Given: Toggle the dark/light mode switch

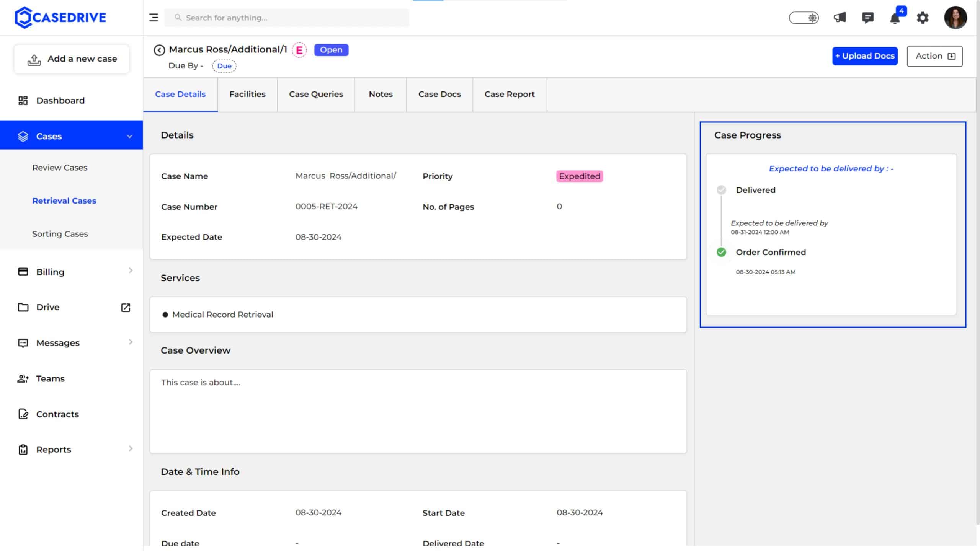Looking at the screenshot, I should coord(804,18).
